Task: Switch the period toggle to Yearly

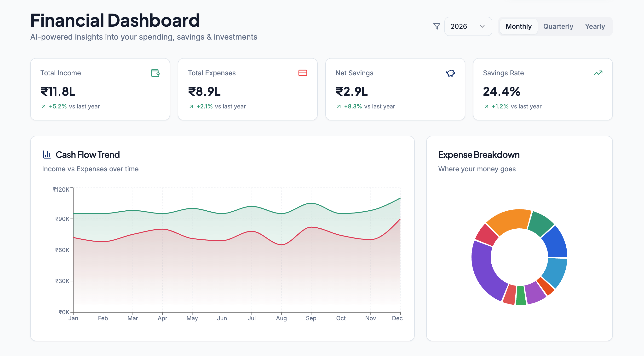Action: pos(594,26)
